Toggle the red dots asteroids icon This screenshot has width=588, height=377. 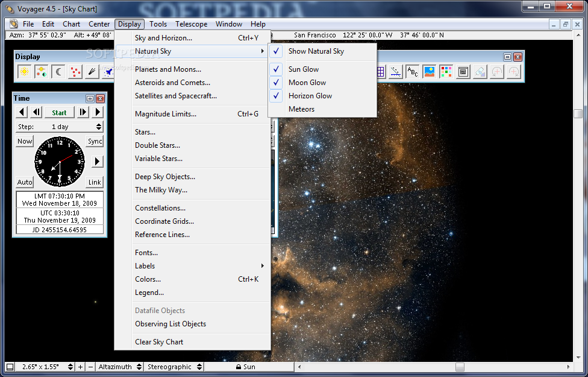point(75,71)
